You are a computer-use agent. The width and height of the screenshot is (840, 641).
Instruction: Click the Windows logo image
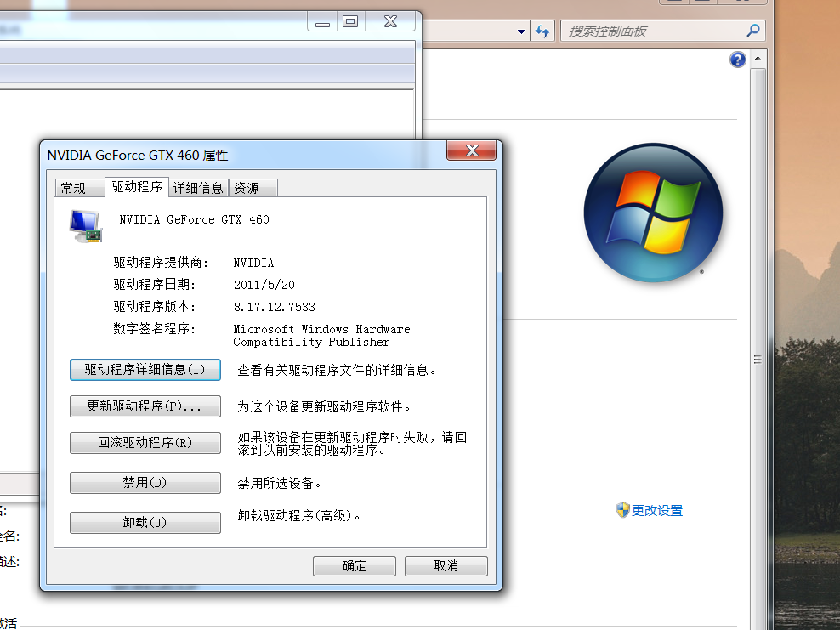tap(653, 213)
